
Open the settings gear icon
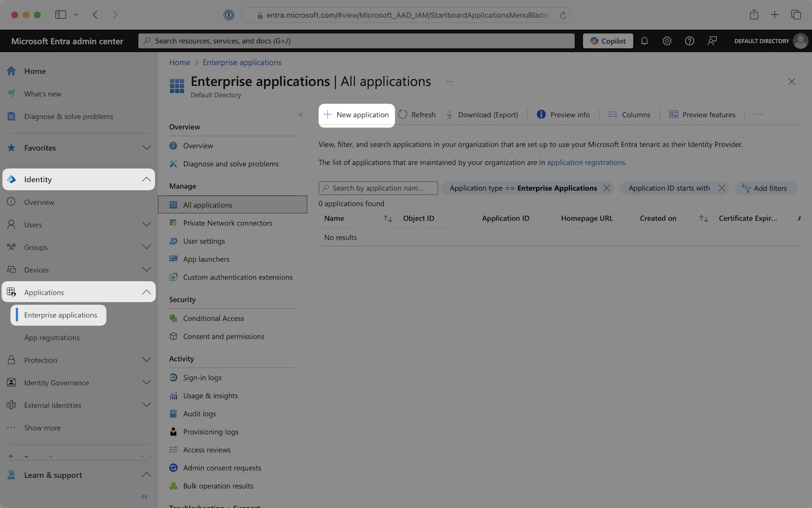tap(667, 41)
